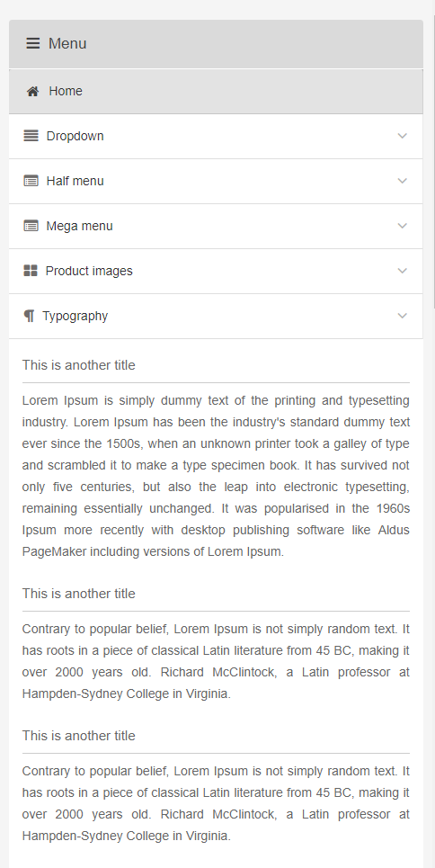Click the paragraph icon beside Typography
Screen dimensions: 435x868
point(29,316)
